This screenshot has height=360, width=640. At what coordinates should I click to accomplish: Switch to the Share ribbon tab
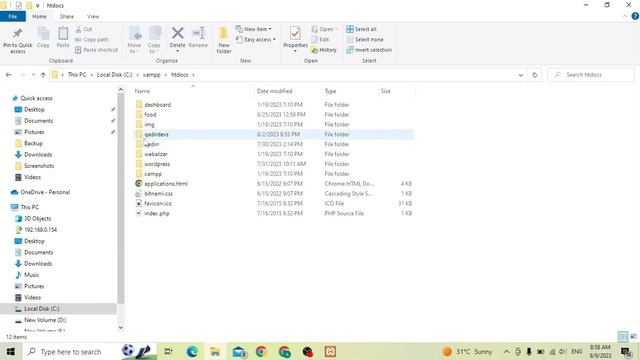pos(67,16)
